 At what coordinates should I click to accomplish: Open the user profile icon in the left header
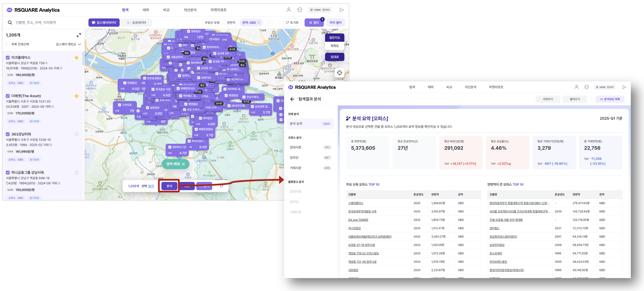pyautogui.click(x=289, y=10)
